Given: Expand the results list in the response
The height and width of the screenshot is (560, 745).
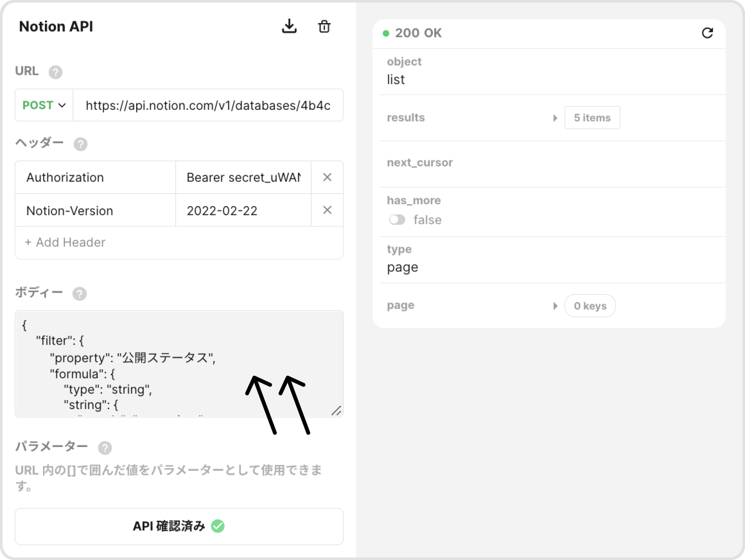Looking at the screenshot, I should tap(555, 118).
